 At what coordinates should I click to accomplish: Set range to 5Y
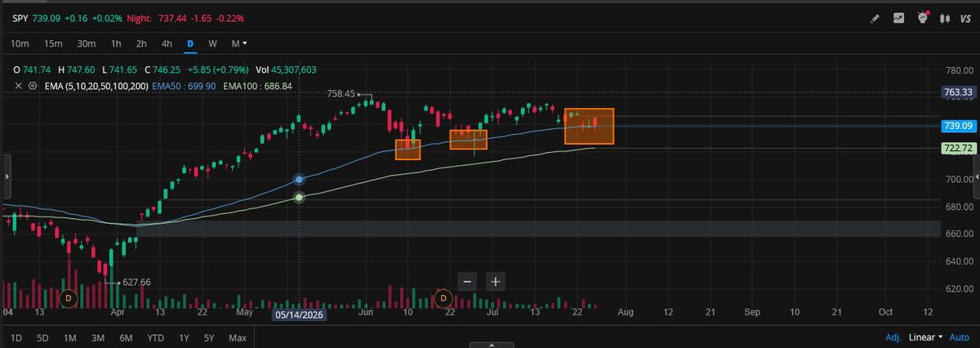[210, 337]
